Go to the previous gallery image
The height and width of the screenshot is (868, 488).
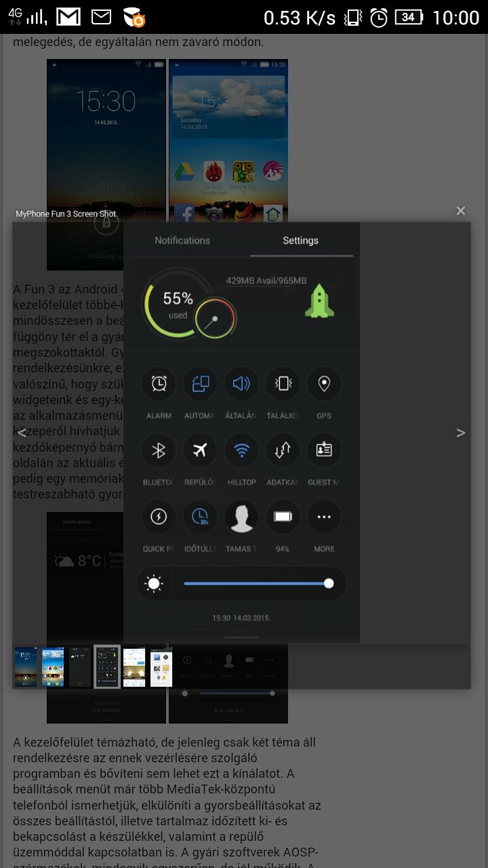pos(21,433)
